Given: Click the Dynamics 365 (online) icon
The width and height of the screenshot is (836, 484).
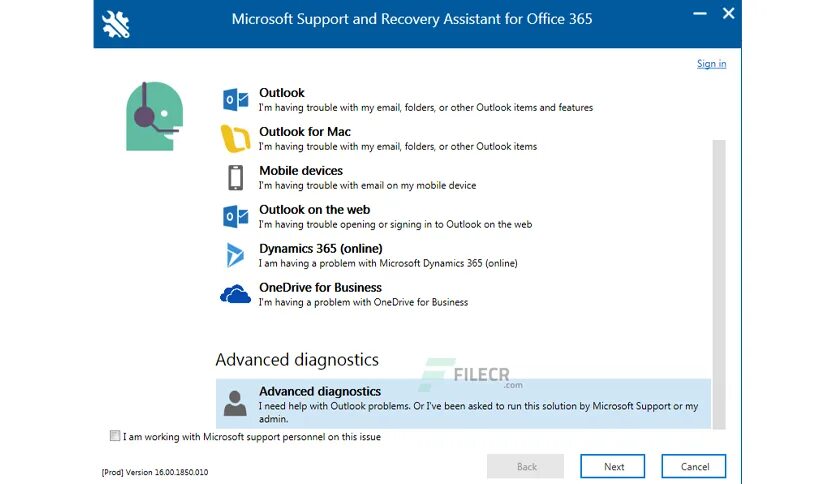Looking at the screenshot, I should (x=235, y=255).
